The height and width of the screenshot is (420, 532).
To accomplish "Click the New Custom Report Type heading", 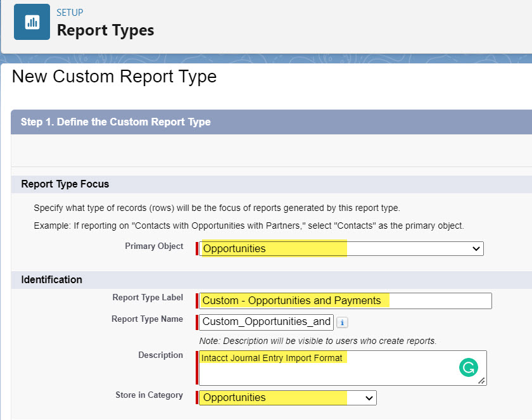I will click(x=114, y=77).
